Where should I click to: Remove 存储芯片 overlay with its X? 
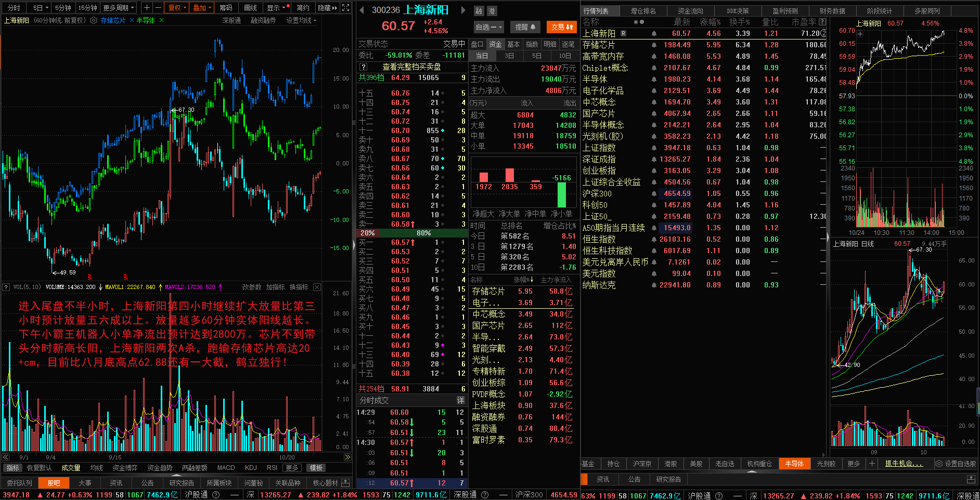(132, 20)
